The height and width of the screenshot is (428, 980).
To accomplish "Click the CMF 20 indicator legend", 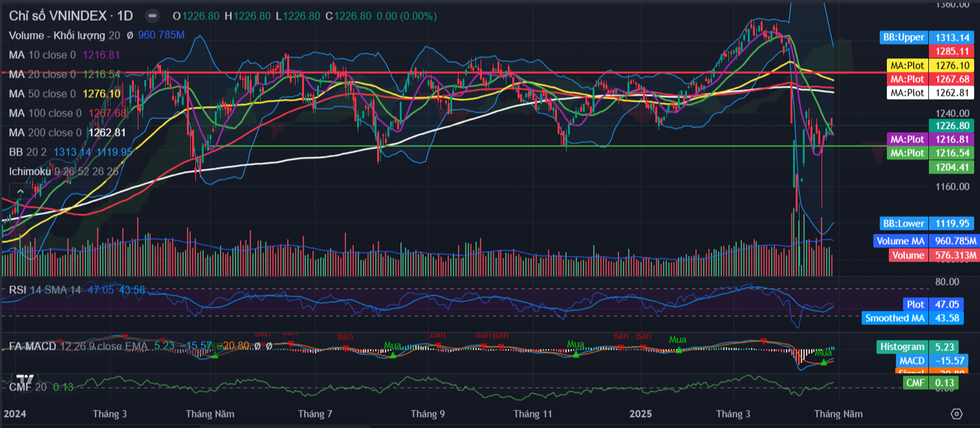I will [x=28, y=387].
